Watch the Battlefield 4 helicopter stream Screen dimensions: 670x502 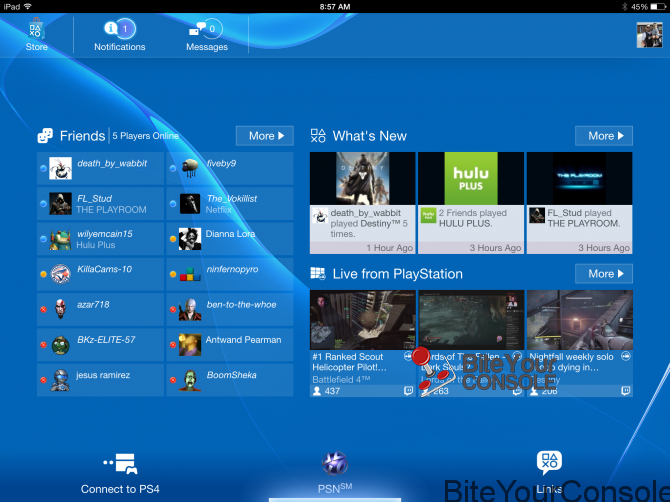pyautogui.click(x=362, y=320)
